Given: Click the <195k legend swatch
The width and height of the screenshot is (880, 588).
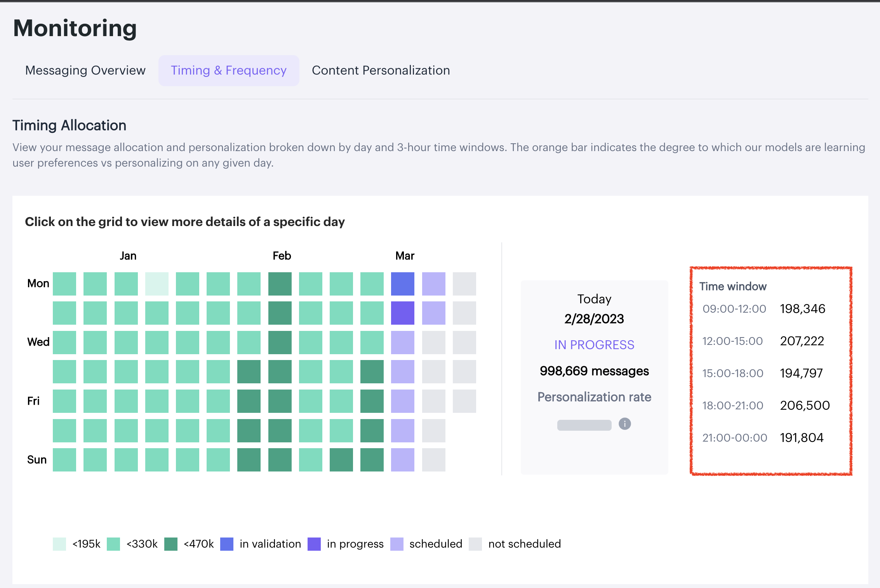Looking at the screenshot, I should [59, 544].
